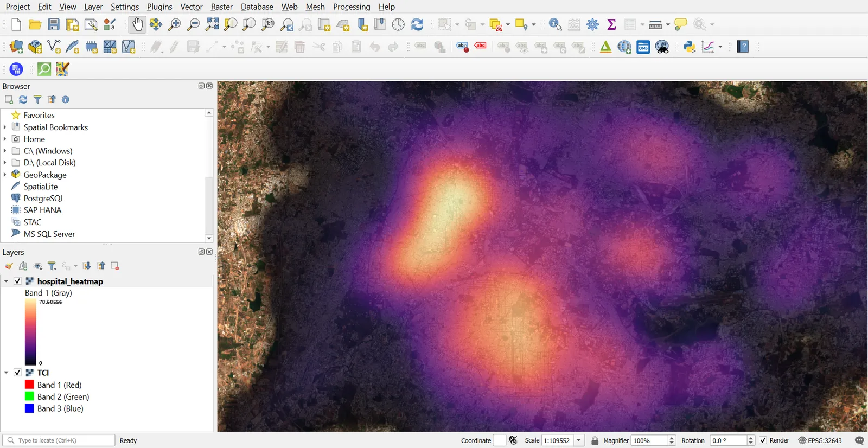Collapse the TCI layer band list
Image resolution: width=868 pixels, height=448 pixels.
point(6,373)
